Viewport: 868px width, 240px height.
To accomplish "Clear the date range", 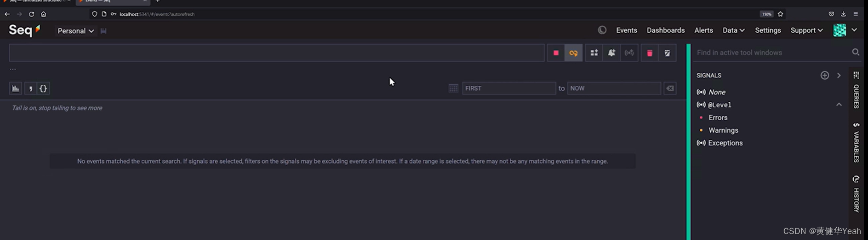I will 670,88.
